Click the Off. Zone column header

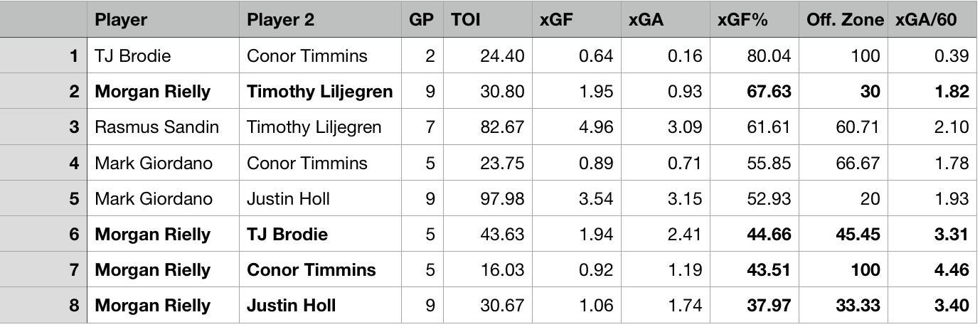845,20
